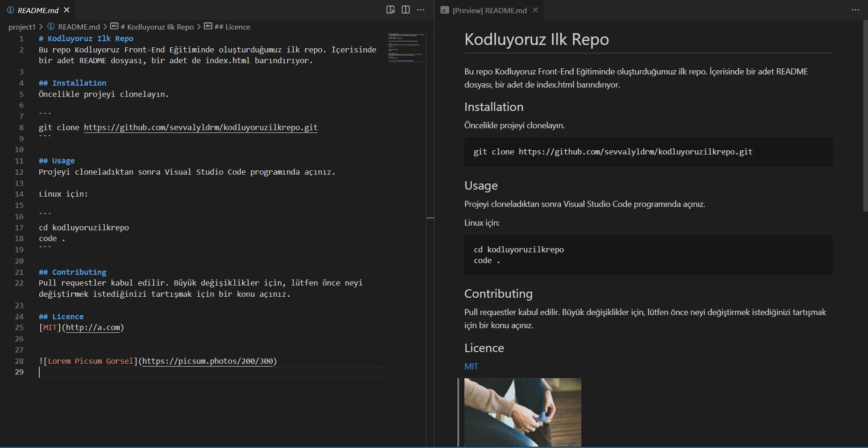Open preview to the side icon
The width and height of the screenshot is (868, 448).
coord(391,10)
